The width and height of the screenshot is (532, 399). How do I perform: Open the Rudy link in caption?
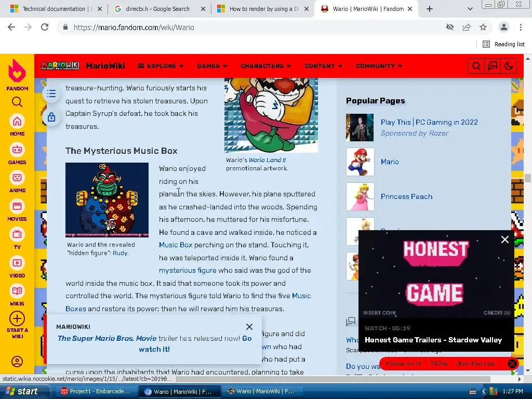120,253
